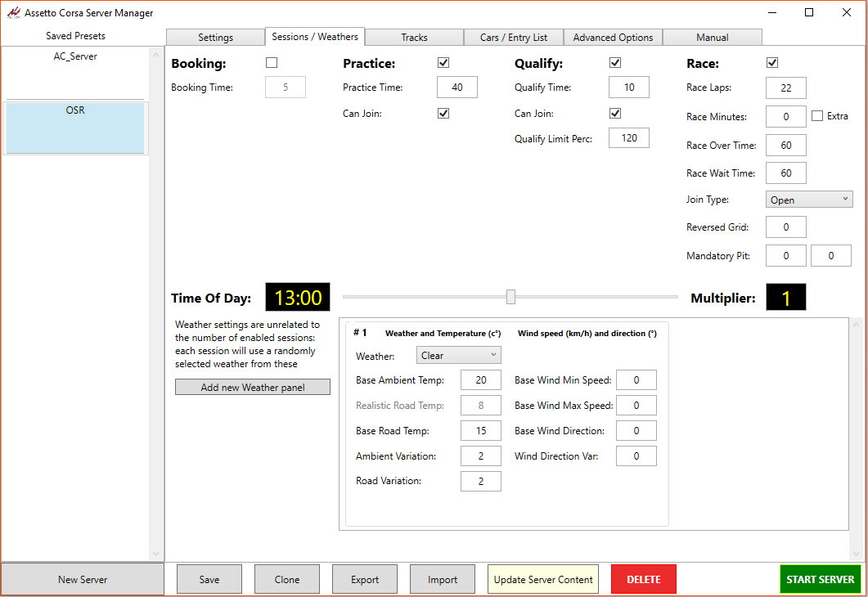Screen dimensions: 868x597
Task: Click the Base Wind Min Speed field
Action: 636,379
